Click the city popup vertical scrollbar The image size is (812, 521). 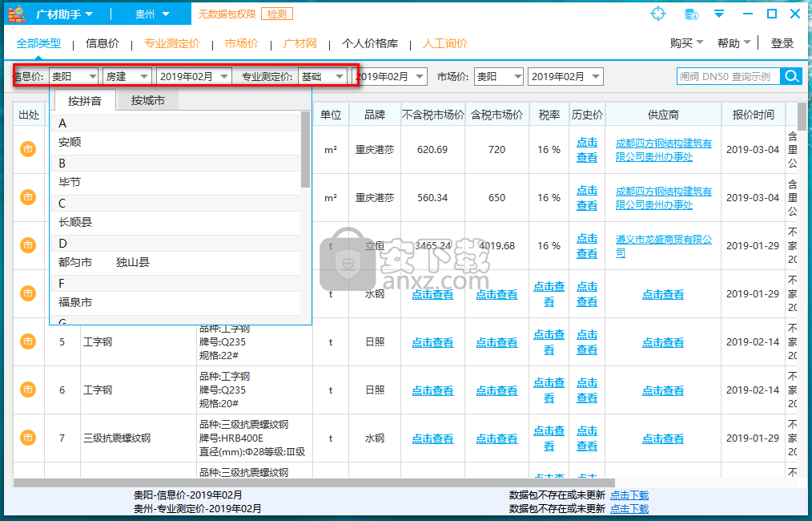(306, 151)
